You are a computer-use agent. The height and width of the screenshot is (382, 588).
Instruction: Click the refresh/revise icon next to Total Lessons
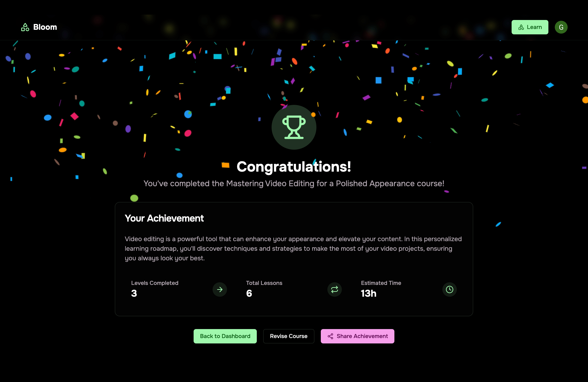[335, 289]
